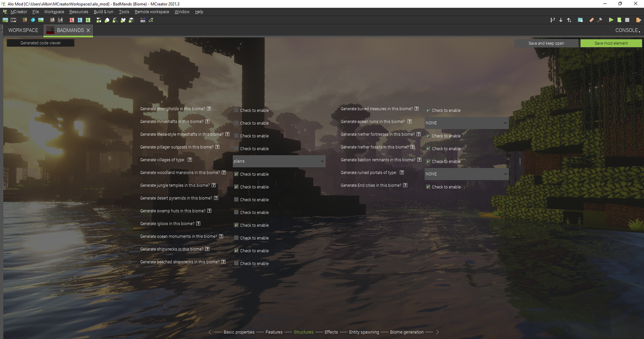644x339 pixels.
Task: Click the paperclip toolbar icon
Action: coord(151,20)
